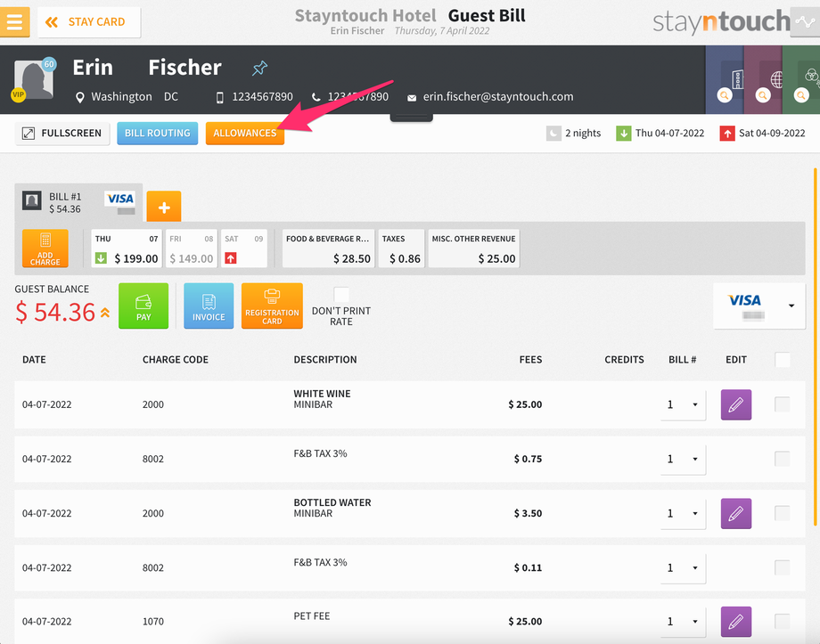The height and width of the screenshot is (644, 820).
Task: Open Bill # dropdown for Bottled Water
Action: (683, 513)
